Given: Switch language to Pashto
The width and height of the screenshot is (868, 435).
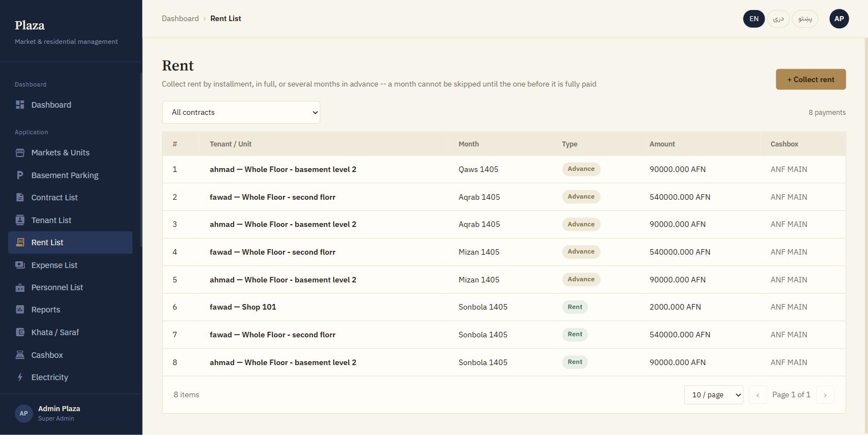Looking at the screenshot, I should [805, 19].
